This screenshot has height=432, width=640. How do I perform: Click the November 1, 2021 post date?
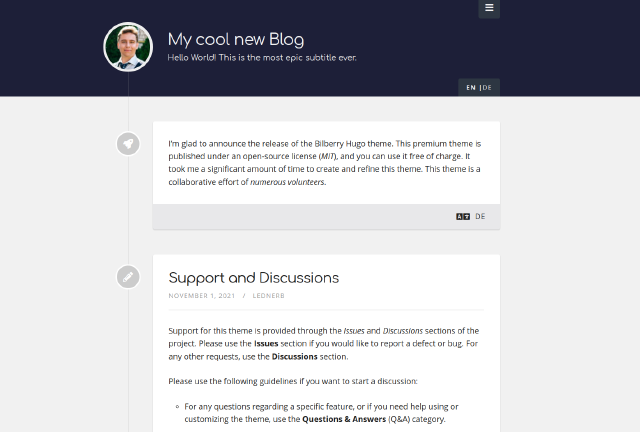tap(200, 296)
